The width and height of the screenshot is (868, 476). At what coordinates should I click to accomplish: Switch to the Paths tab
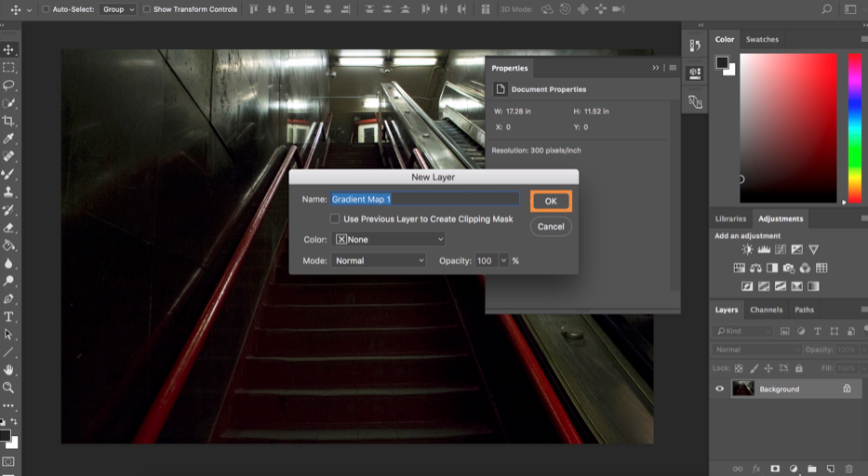coord(805,310)
